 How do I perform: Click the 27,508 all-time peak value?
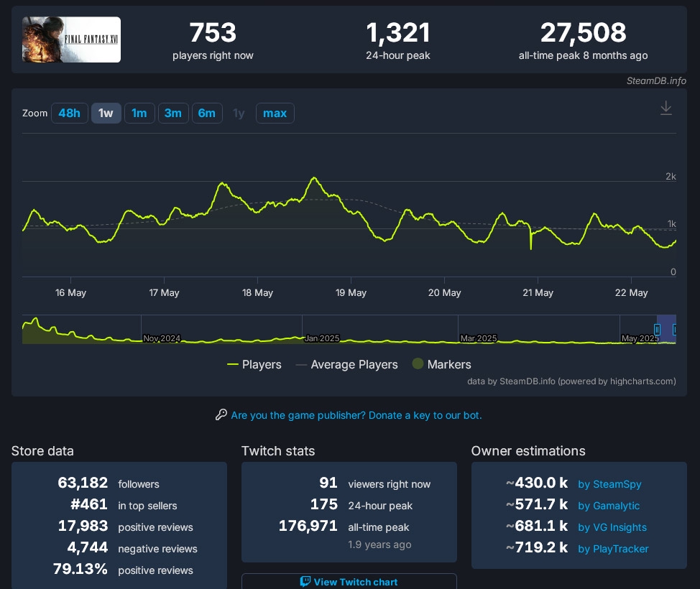coord(583,32)
